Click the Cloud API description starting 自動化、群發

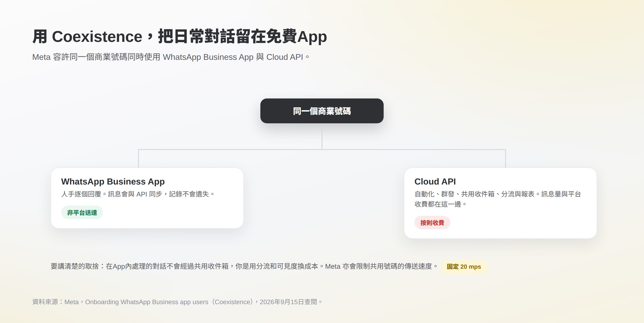(x=498, y=199)
